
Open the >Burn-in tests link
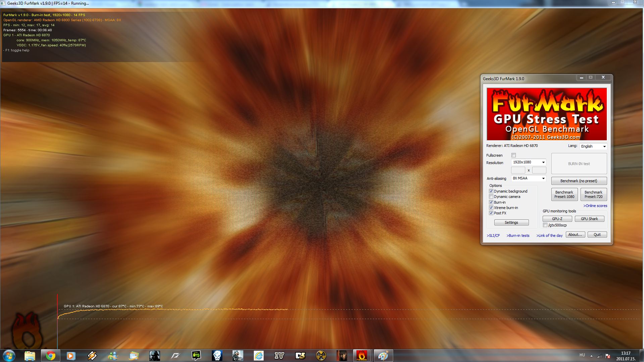518,236
